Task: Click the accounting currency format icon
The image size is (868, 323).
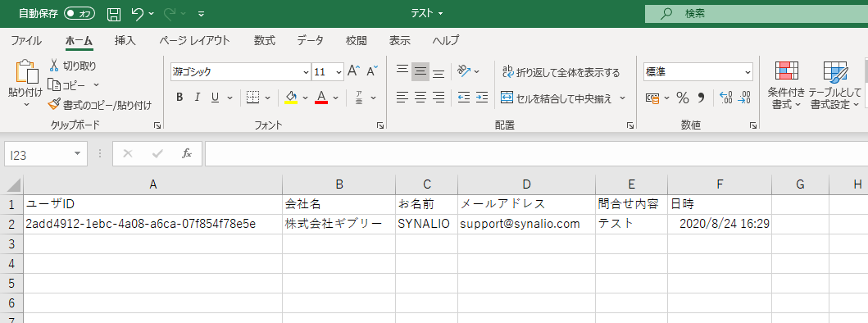Action: point(653,98)
